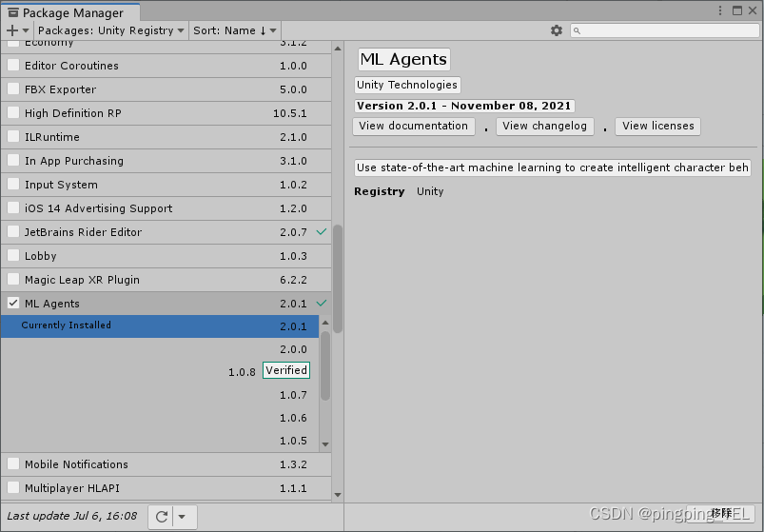764x532 pixels.
Task: Click View documentation
Action: (414, 127)
